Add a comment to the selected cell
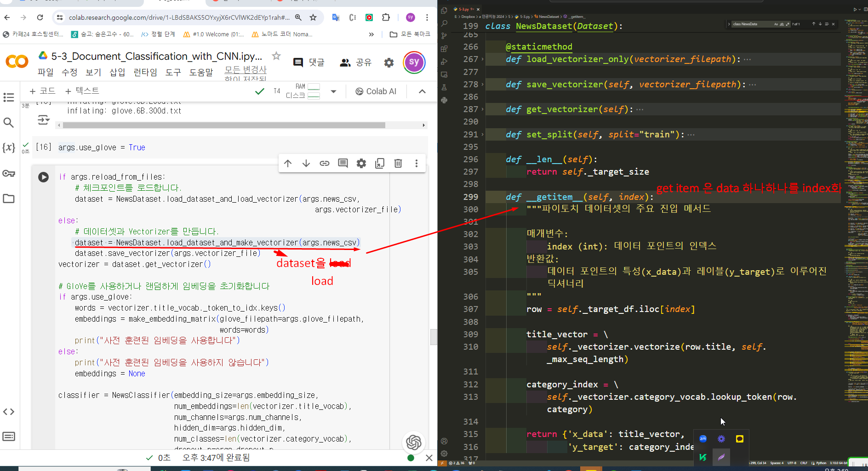The width and height of the screenshot is (868, 471). [x=343, y=163]
